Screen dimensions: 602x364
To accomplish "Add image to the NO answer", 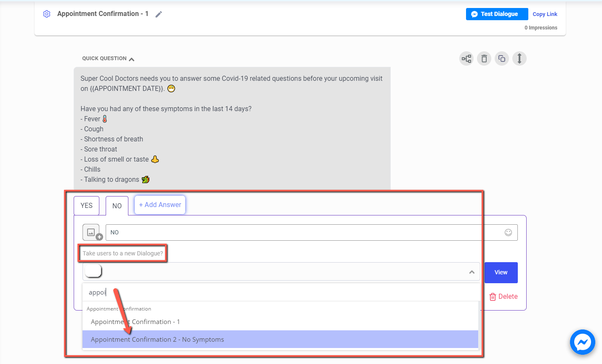I will tap(92, 232).
